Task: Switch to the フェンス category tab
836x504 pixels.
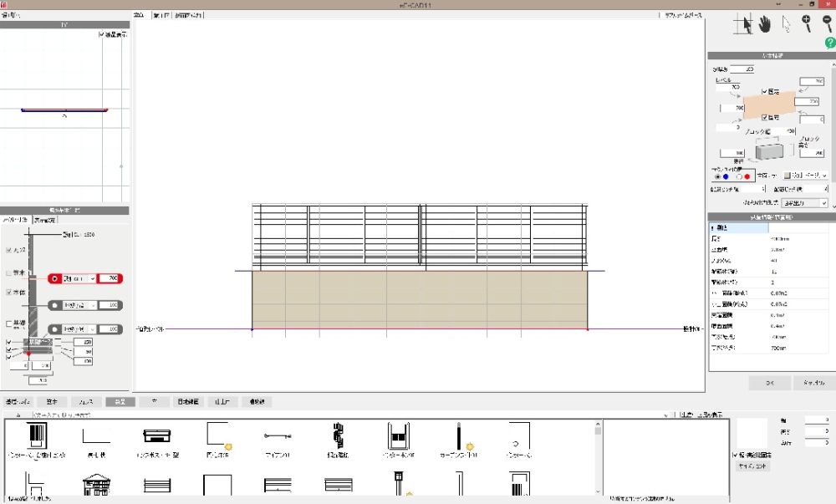Action: coord(85,402)
